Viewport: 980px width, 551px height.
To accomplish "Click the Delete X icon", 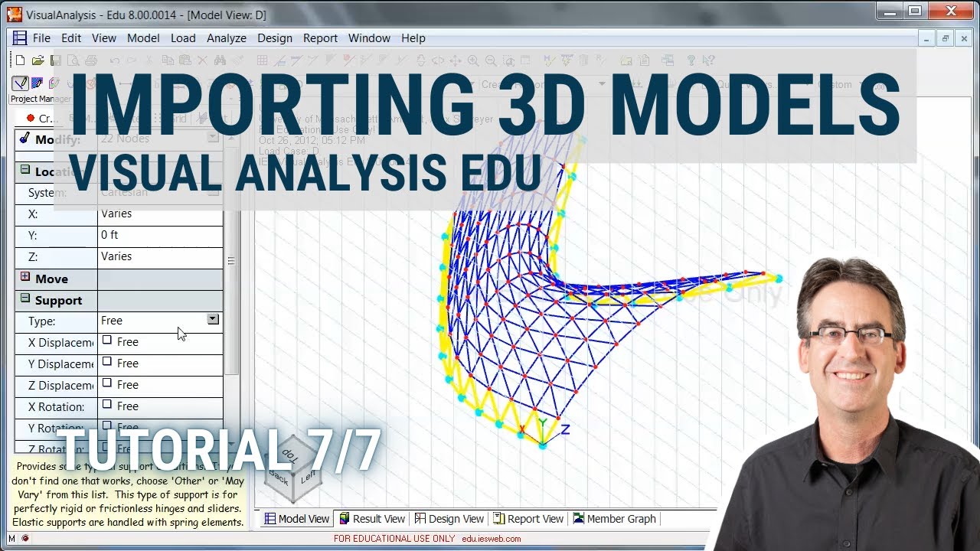I will [x=202, y=60].
